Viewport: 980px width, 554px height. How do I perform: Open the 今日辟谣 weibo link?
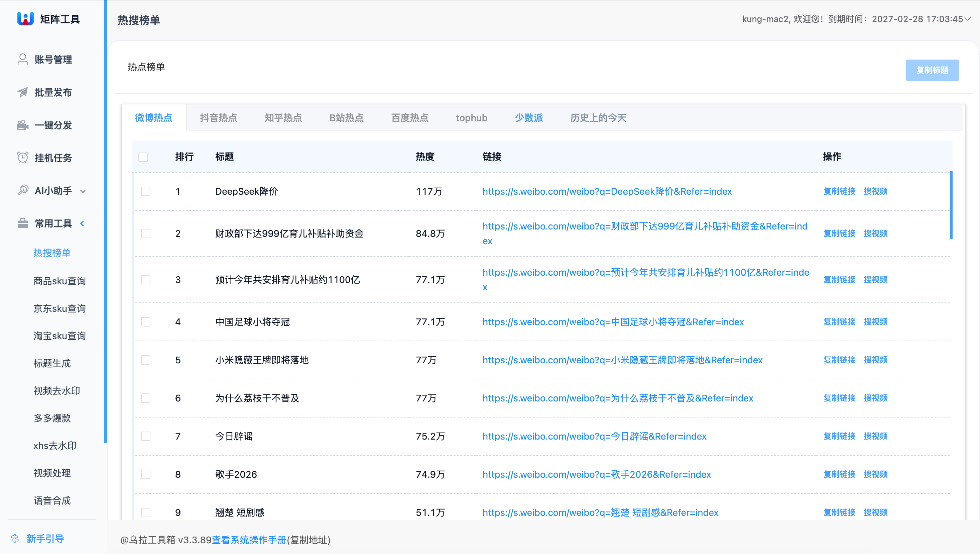594,436
